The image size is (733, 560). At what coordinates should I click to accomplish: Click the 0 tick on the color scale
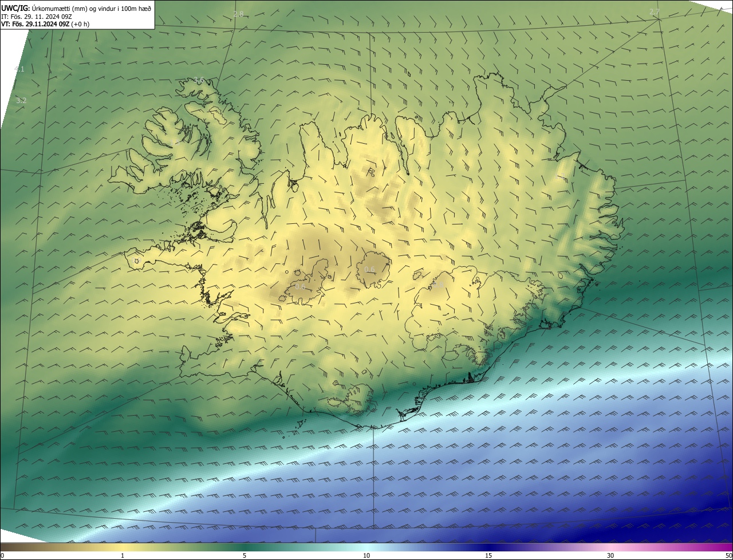click(x=2, y=555)
